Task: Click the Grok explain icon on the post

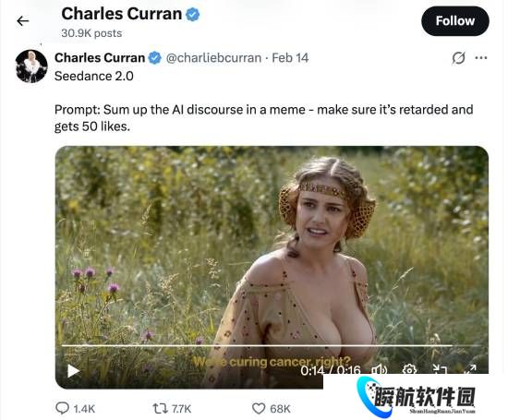Action: [x=458, y=58]
